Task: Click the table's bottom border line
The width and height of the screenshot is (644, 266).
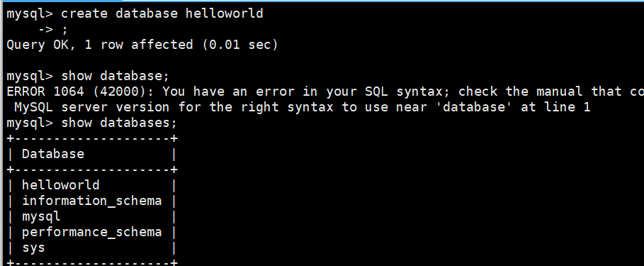Action: click(92, 262)
